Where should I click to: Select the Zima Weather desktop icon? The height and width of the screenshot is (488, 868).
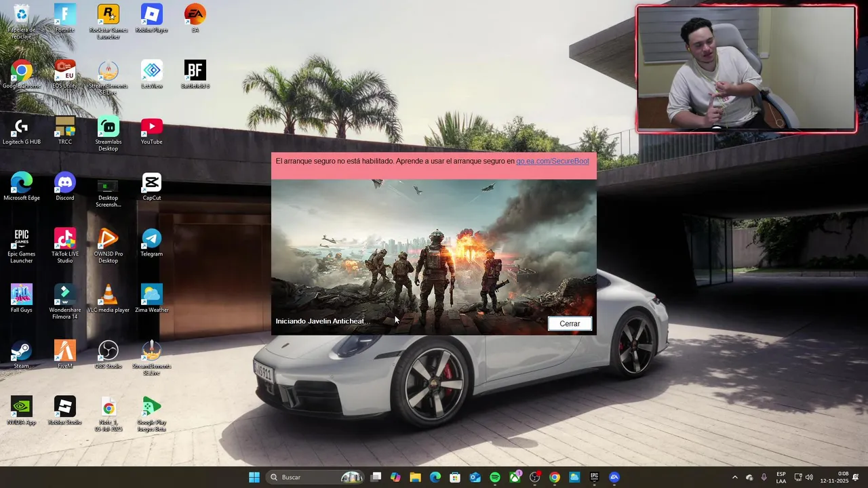pyautogui.click(x=151, y=299)
